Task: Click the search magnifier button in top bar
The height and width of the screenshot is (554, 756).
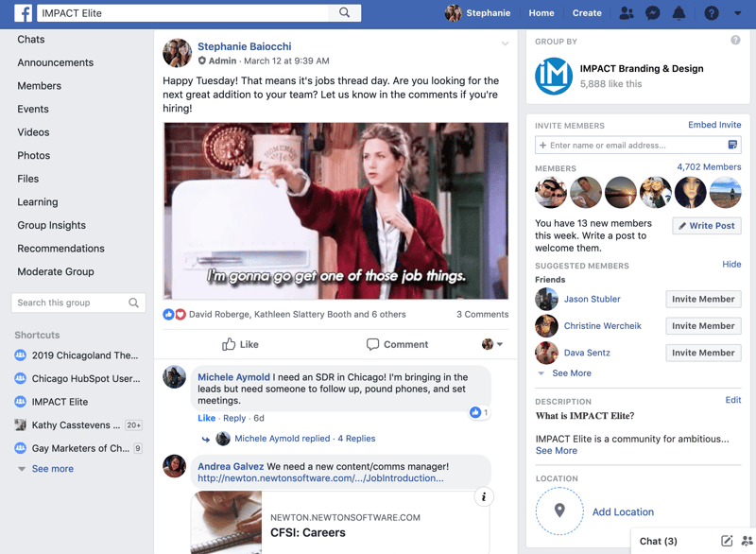Action: tap(344, 12)
